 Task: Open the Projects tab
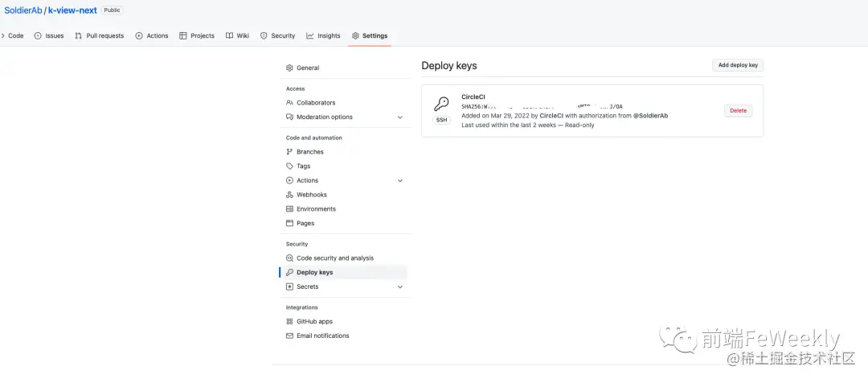[197, 35]
